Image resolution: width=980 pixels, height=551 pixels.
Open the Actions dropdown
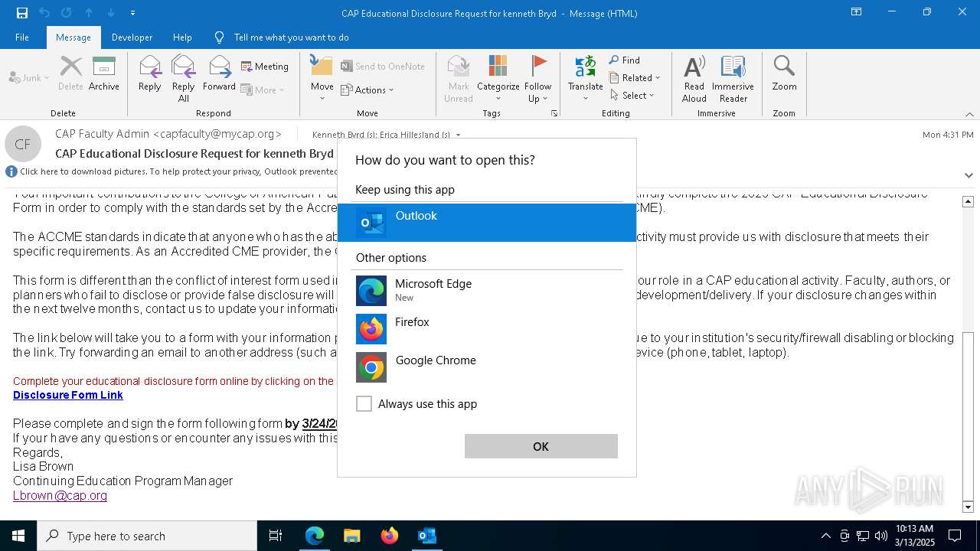point(367,90)
